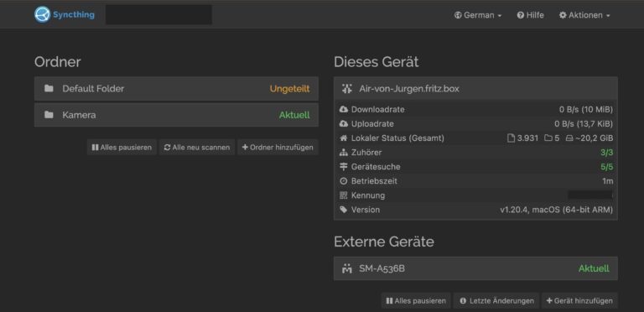This screenshot has height=312, width=644.
Task: Click the home icon beside Lokaler Status
Action: [344, 138]
